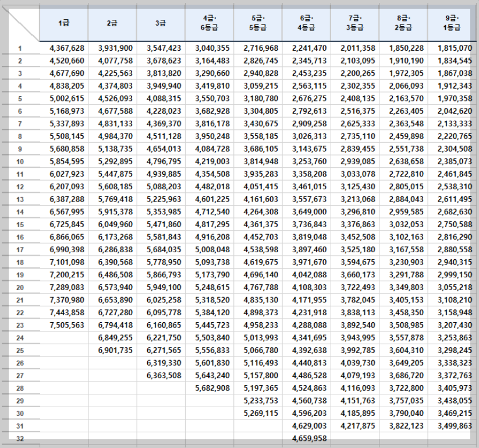This screenshot has height=448, width=479.
Task: Click cell value 3,499,863
Action: click(455, 426)
